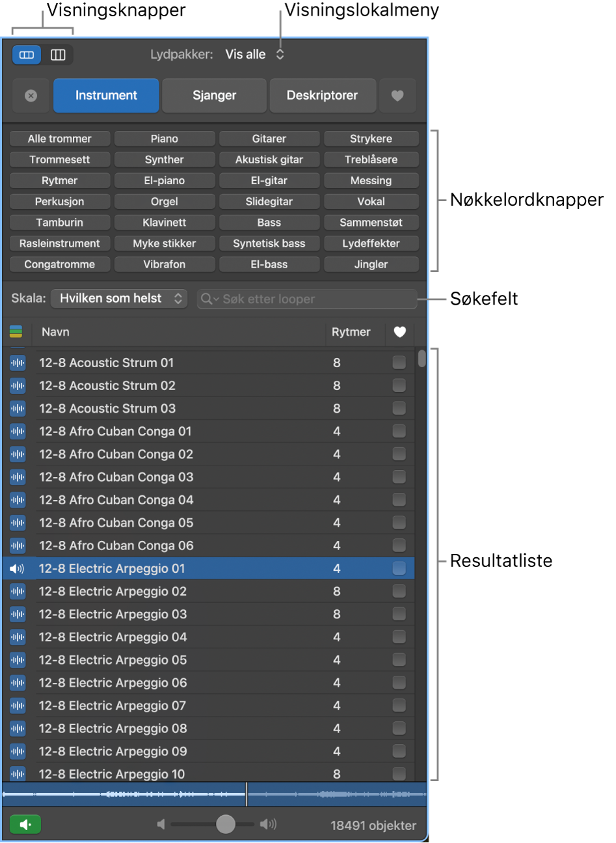This screenshot has width=616, height=843.
Task: Filter by the Akustisk gitar keyword
Action: 269,159
